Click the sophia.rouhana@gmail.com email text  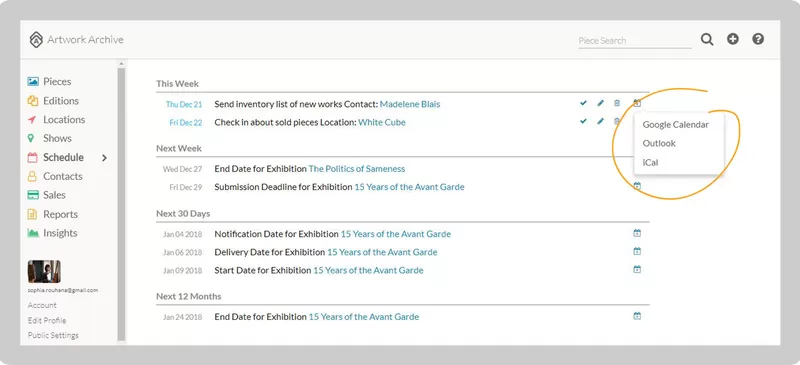(63, 290)
